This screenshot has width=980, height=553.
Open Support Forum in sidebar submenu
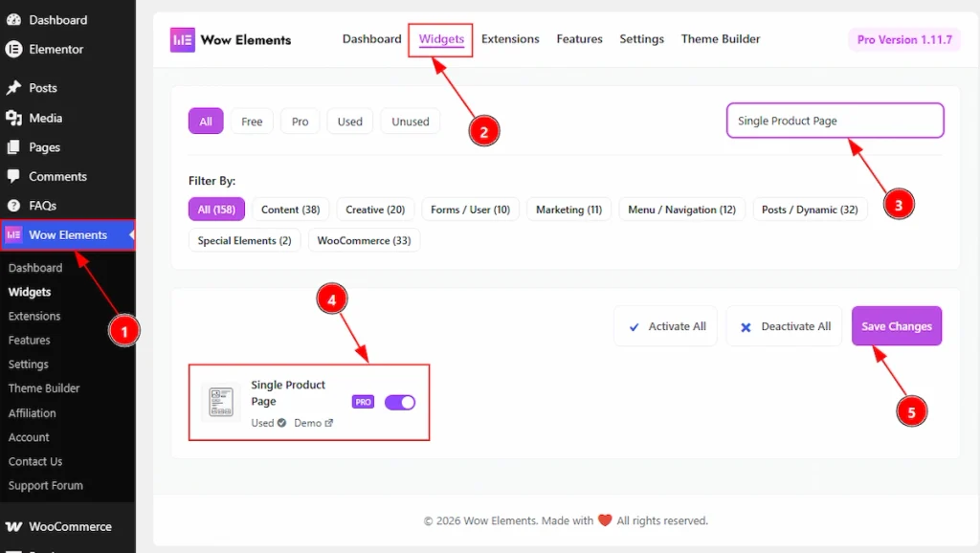46,485
